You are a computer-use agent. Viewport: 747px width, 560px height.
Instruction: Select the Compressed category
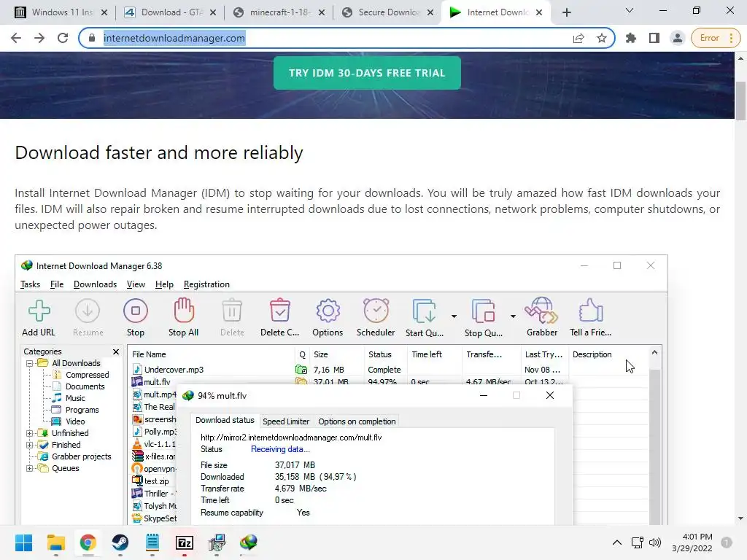pos(87,375)
